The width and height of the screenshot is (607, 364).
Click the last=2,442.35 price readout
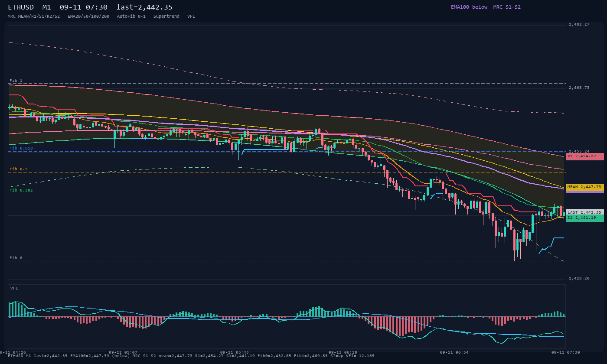[x=144, y=7]
